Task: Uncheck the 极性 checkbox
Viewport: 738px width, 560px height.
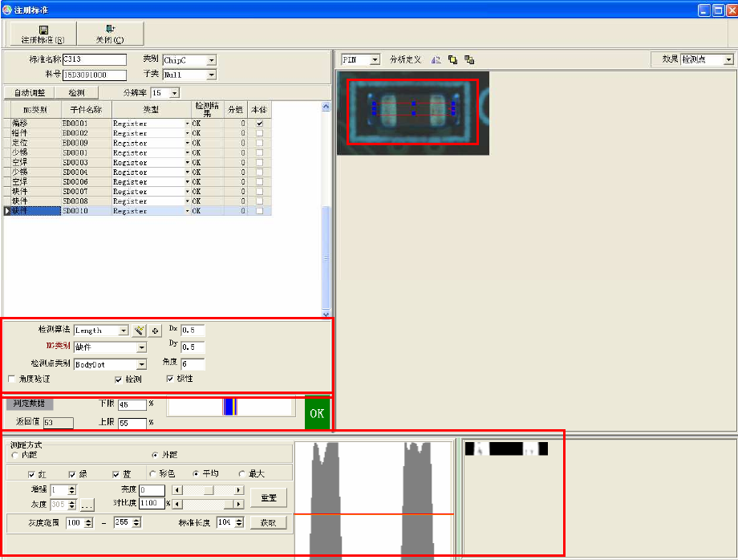Action: pyautogui.click(x=171, y=379)
